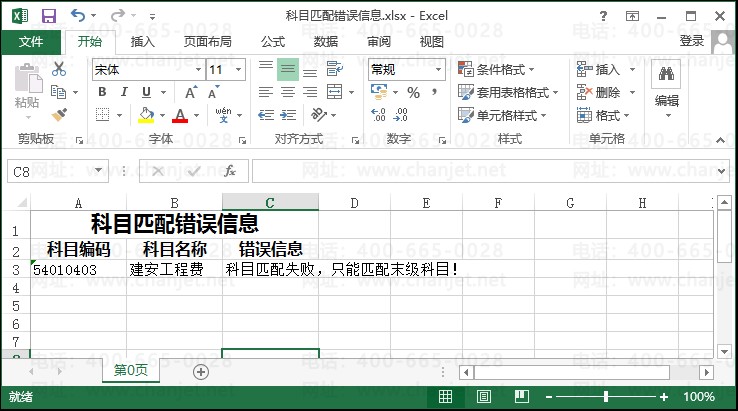Open number format dropdown 常规
This screenshot has width=738, height=411.
coord(438,70)
